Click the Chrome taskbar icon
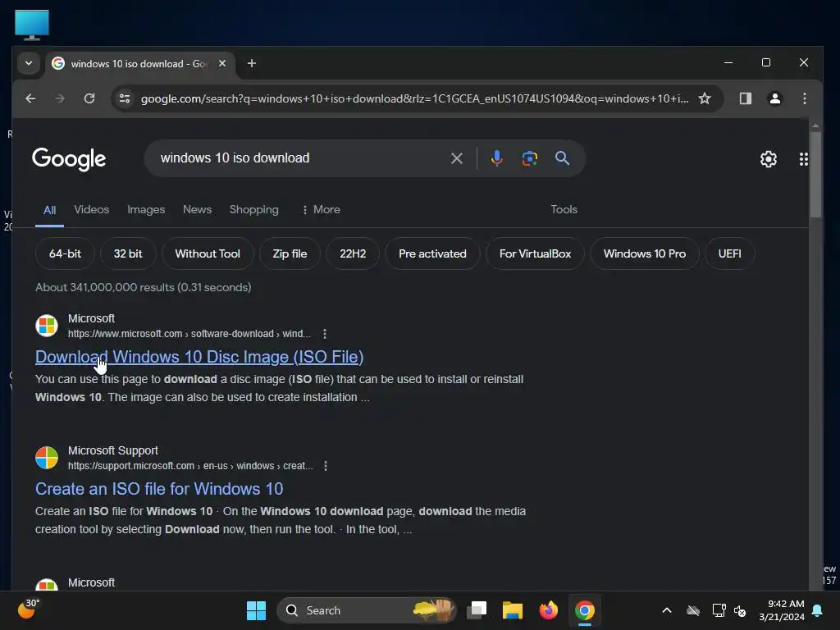Viewport: 840px width, 630px height. pyautogui.click(x=584, y=610)
